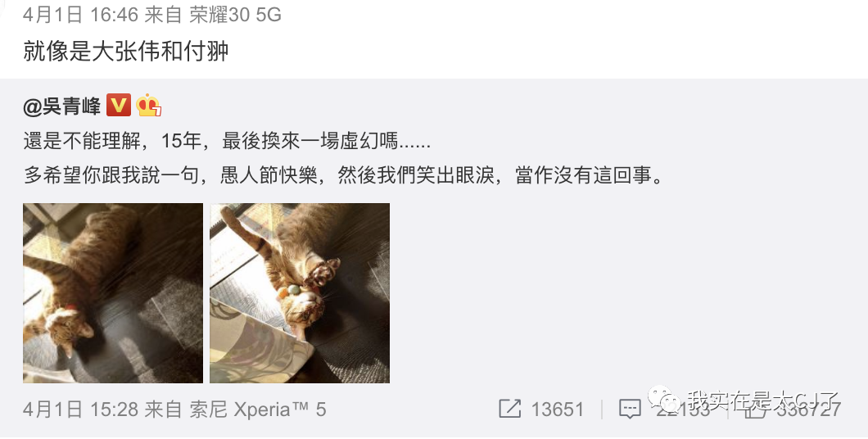Image resolution: width=868 pixels, height=439 pixels.
Task: Click the WeChat logo watermark
Action: point(664,397)
